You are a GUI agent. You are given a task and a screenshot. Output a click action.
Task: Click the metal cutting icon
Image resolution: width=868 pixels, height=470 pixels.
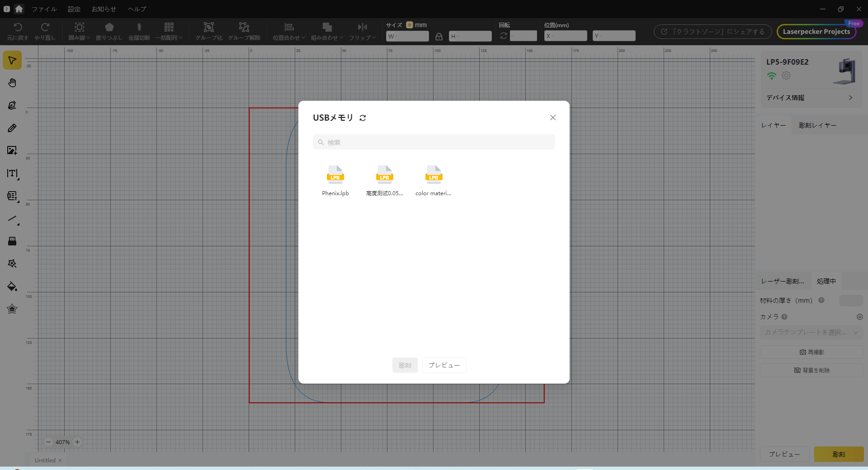point(139,31)
